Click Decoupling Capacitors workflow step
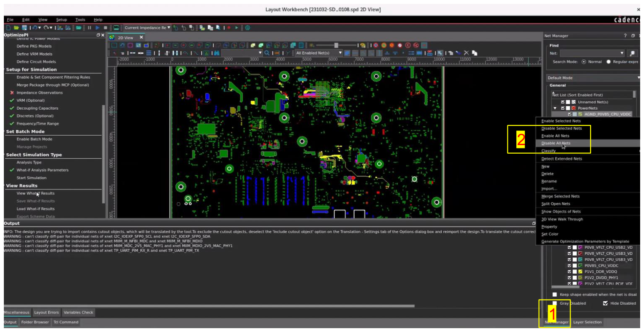 pos(38,108)
